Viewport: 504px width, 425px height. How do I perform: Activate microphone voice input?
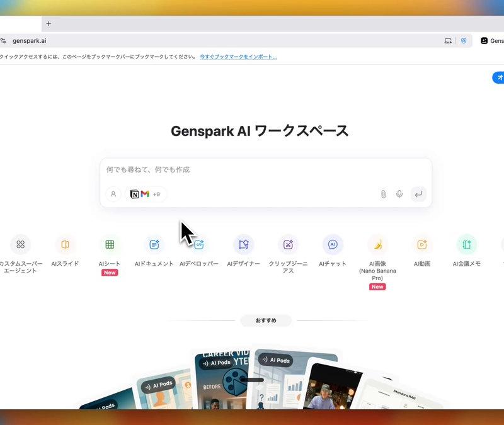pyautogui.click(x=399, y=194)
